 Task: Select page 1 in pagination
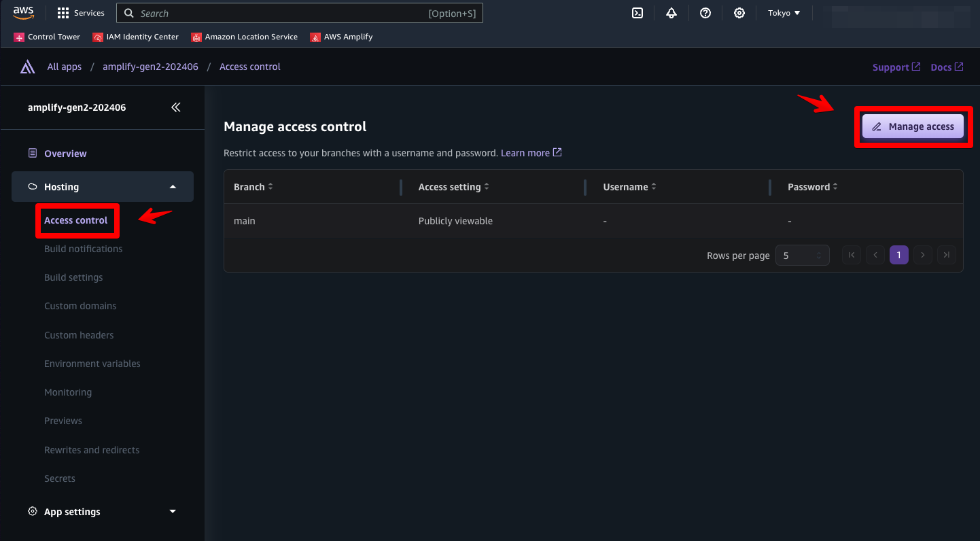point(898,256)
